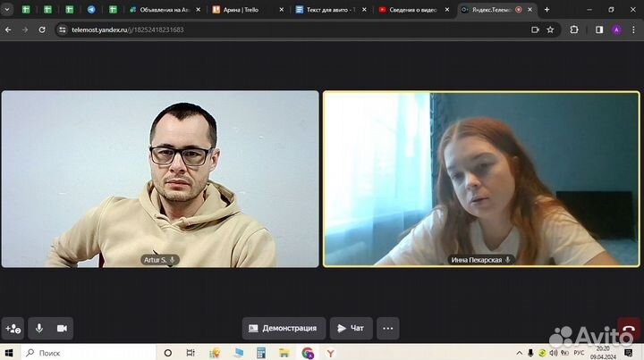Open Yandex Browser in the taskbar

330,353
